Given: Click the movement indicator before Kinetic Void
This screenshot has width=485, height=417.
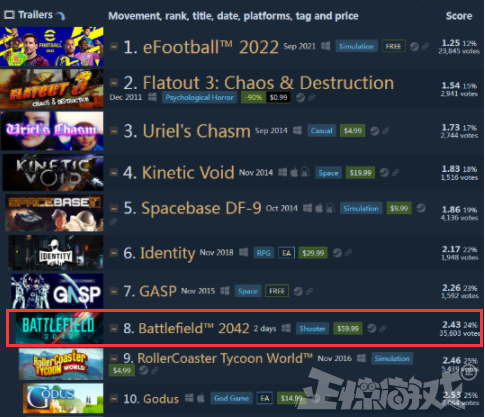Looking at the screenshot, I should click(x=114, y=173).
